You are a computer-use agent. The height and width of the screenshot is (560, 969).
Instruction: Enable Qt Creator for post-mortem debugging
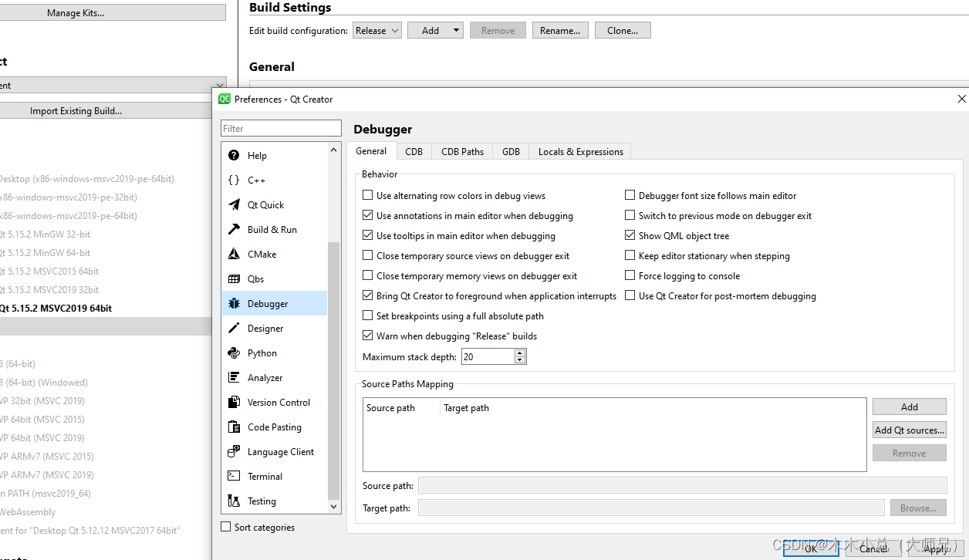[x=630, y=296]
